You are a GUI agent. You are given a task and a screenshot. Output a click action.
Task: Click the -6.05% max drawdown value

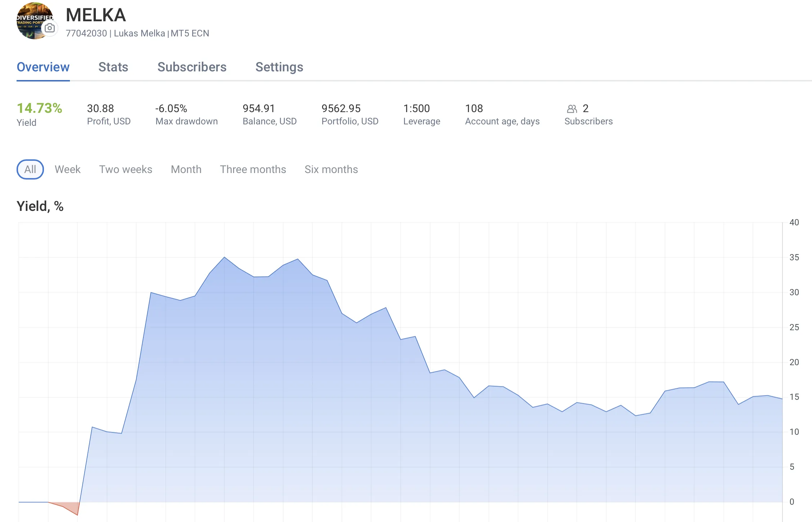pyautogui.click(x=171, y=109)
